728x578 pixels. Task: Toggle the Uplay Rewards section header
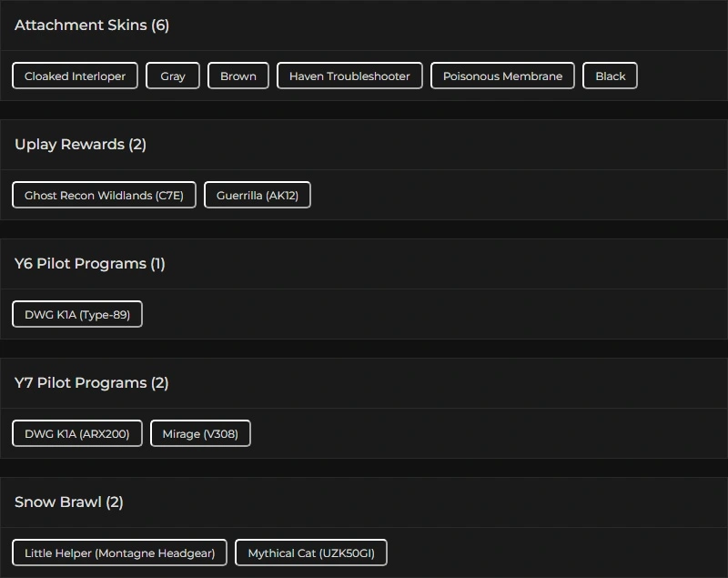pyautogui.click(x=69, y=145)
